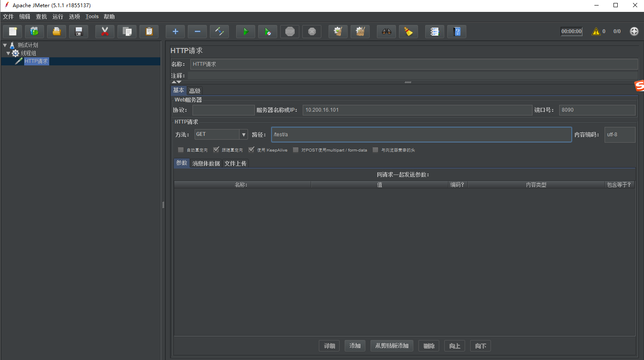Toggle enable state with the Toggle icon
This screenshot has width=644, height=360.
click(220, 31)
